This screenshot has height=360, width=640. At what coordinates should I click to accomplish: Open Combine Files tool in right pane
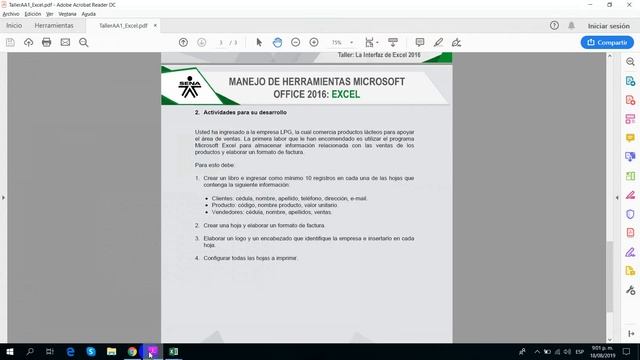pyautogui.click(x=630, y=157)
